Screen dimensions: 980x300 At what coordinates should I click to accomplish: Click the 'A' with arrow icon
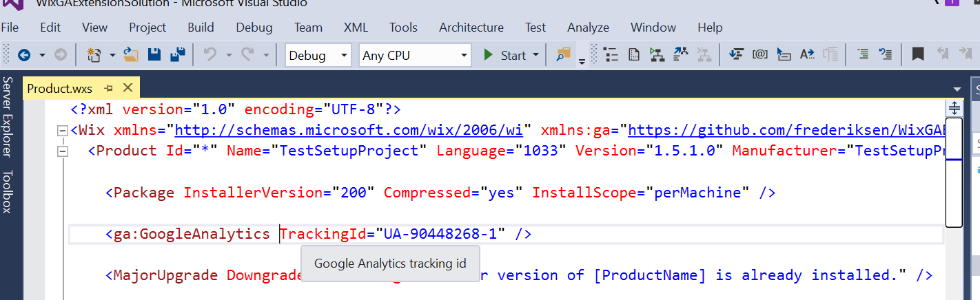click(x=807, y=55)
